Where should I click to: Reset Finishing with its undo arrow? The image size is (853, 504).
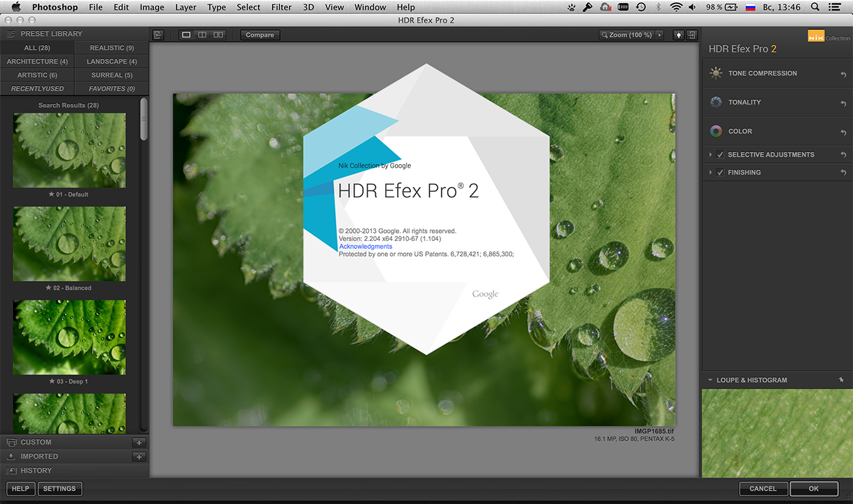(x=843, y=172)
